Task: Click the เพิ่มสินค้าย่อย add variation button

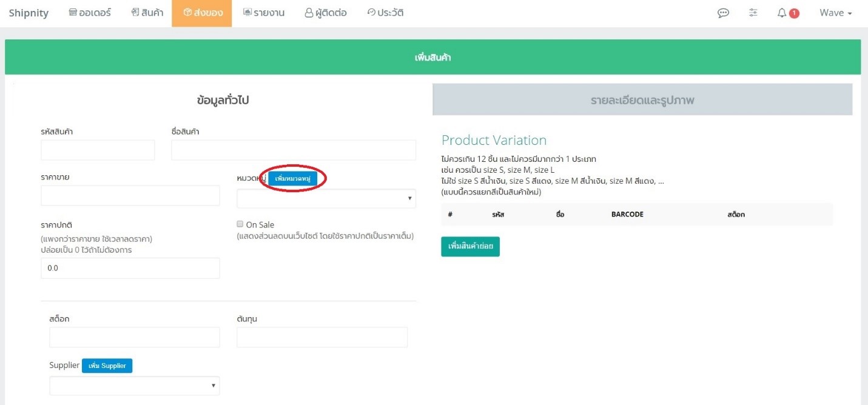Action: [x=470, y=247]
